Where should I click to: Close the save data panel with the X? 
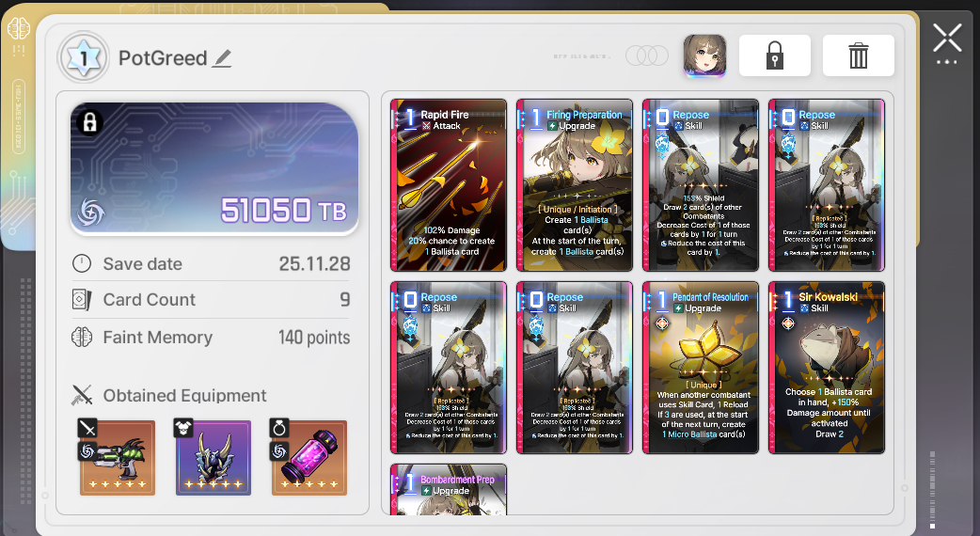pyautogui.click(x=947, y=39)
